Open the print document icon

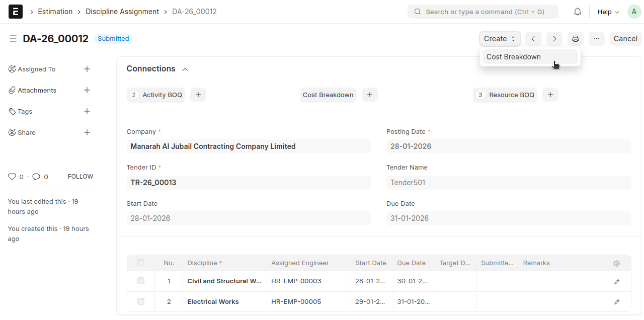click(x=576, y=39)
